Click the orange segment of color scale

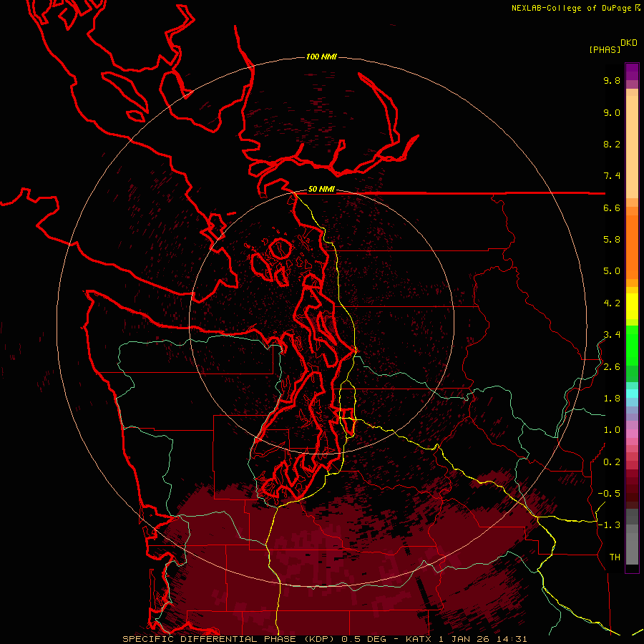coord(632,248)
